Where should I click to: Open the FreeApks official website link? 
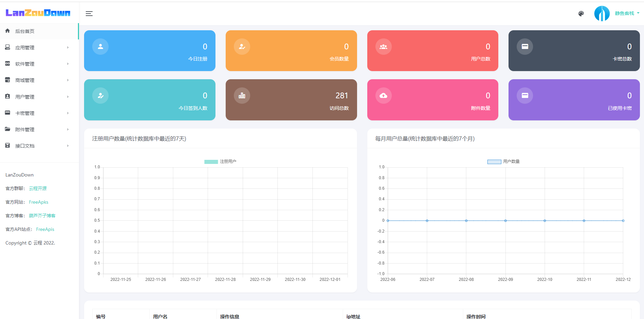click(x=38, y=202)
